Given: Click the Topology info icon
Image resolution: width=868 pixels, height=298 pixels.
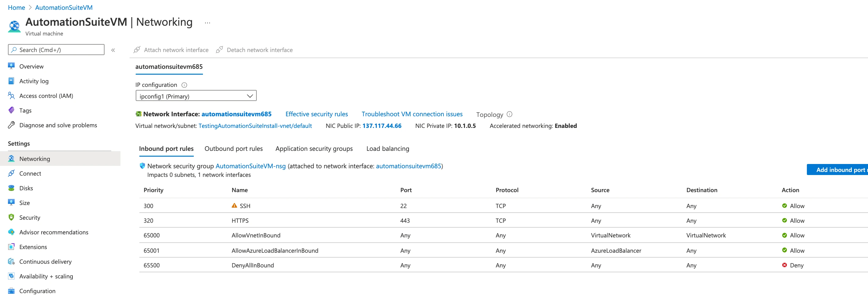Looking at the screenshot, I should [x=509, y=114].
